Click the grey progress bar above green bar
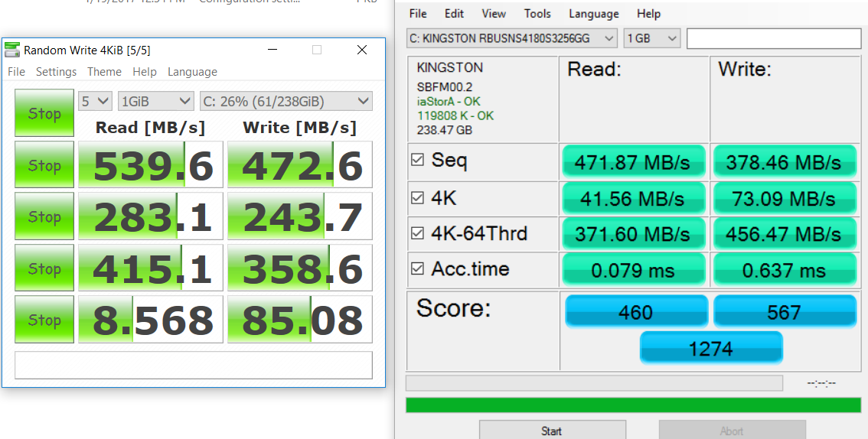Viewport: 868px width, 439px height. [x=594, y=383]
